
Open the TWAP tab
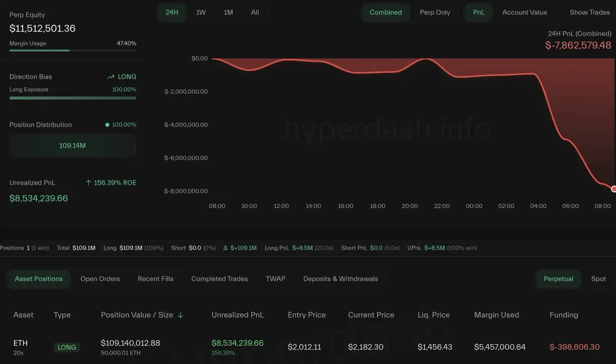click(276, 279)
